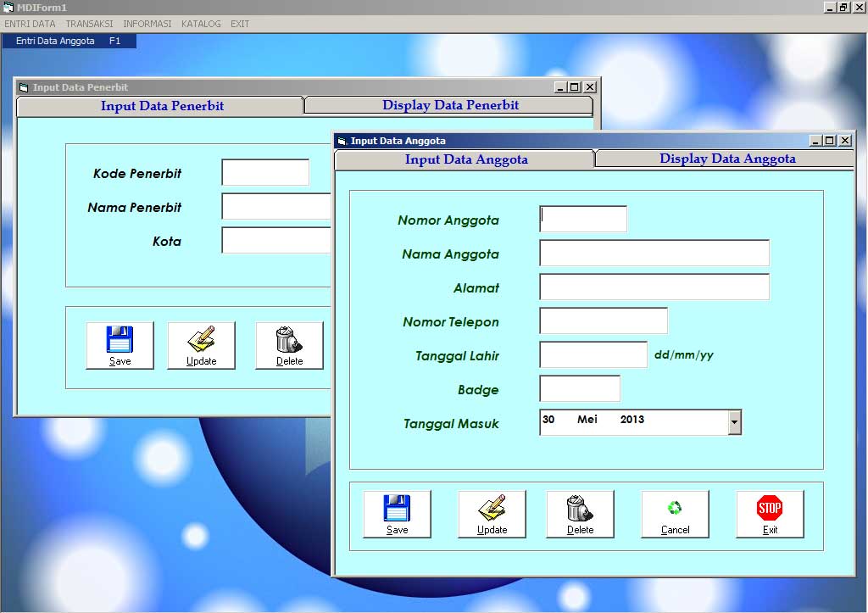This screenshot has width=868, height=613.
Task: Select the Update pencil icon for Anggota data
Action: click(492, 513)
